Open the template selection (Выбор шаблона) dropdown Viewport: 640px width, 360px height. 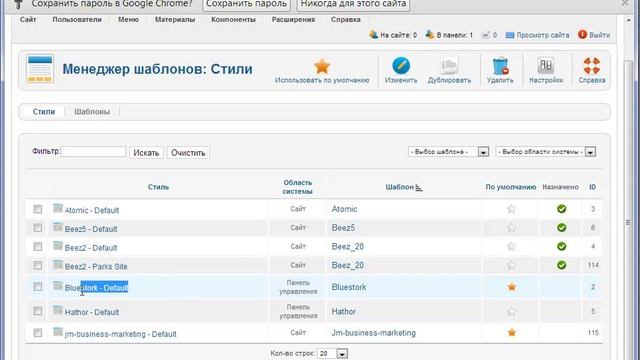(448, 152)
